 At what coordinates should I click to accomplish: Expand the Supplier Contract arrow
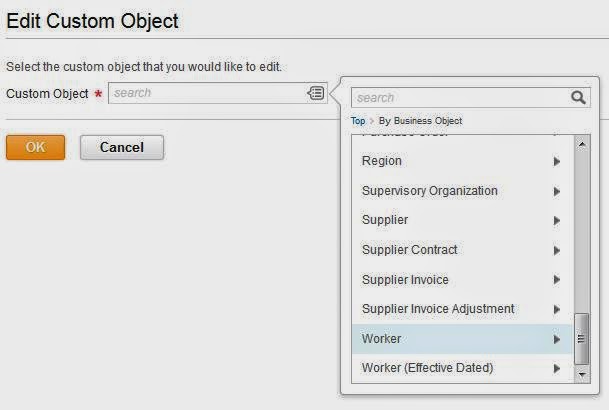(556, 250)
